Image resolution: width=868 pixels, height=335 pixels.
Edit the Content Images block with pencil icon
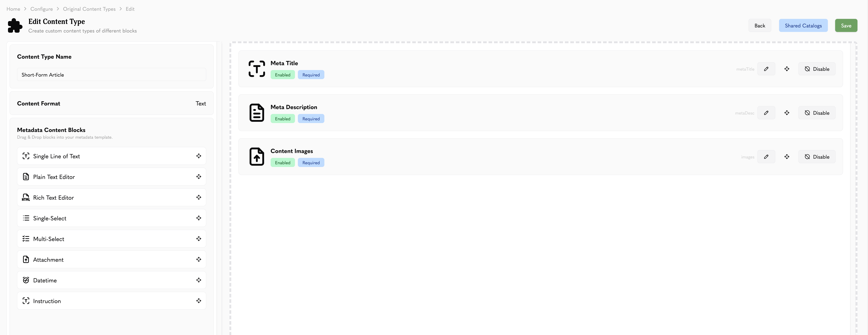coord(766,157)
